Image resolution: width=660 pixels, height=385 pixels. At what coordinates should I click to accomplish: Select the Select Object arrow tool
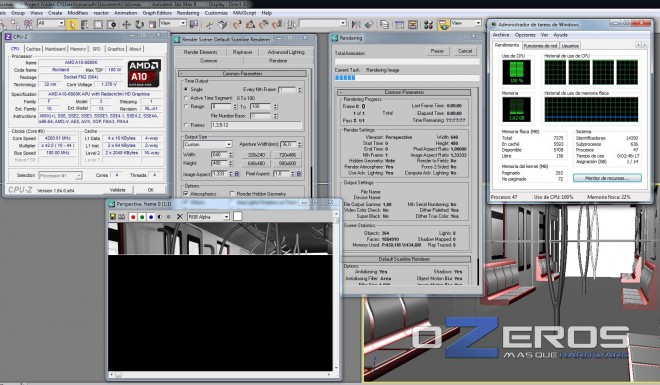pos(72,24)
